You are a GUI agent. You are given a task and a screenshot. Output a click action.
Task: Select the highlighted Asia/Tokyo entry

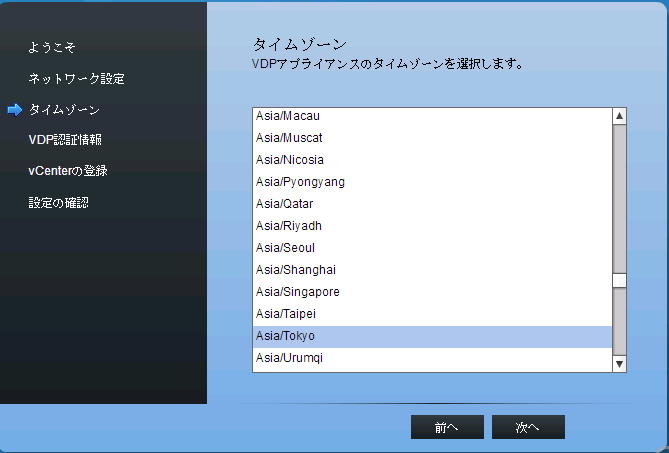pos(432,337)
